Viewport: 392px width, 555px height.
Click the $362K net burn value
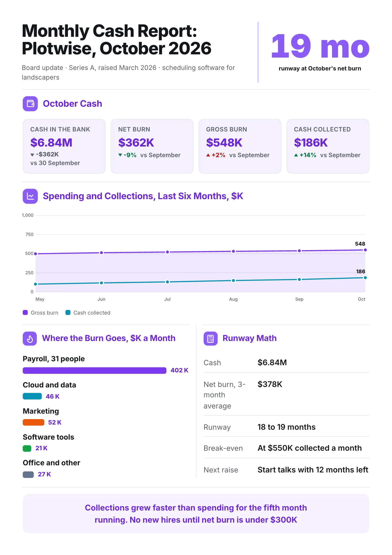[x=136, y=143]
